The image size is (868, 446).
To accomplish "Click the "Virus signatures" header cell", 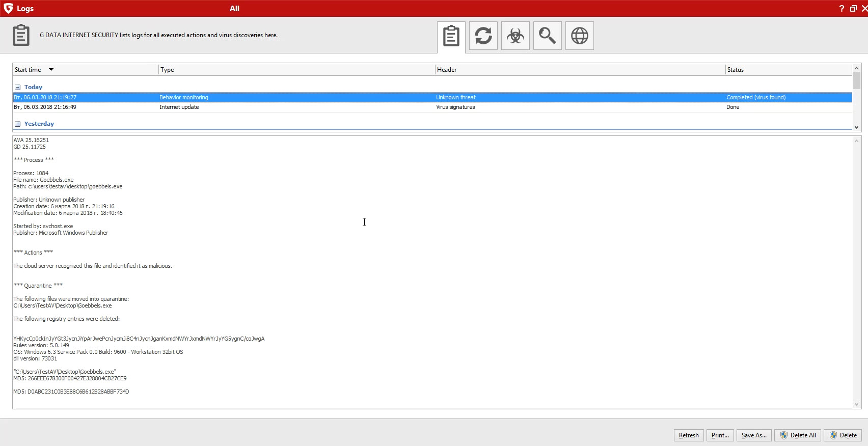I will (x=455, y=107).
